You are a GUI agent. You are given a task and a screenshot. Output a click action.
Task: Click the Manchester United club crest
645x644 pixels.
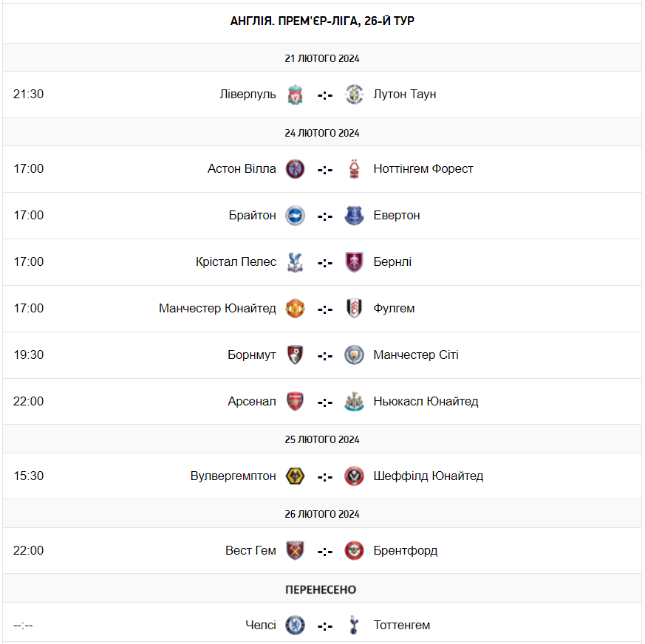click(296, 309)
